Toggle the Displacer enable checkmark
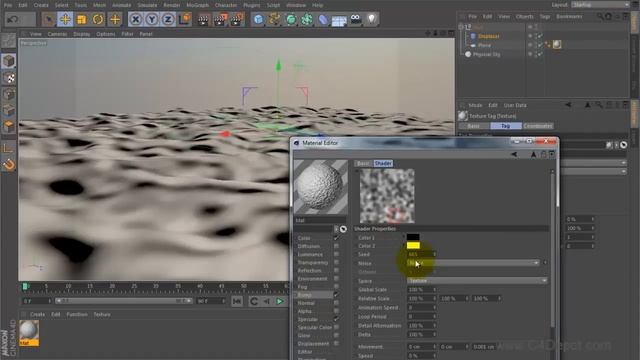This screenshot has height=360, width=640. click(x=540, y=36)
